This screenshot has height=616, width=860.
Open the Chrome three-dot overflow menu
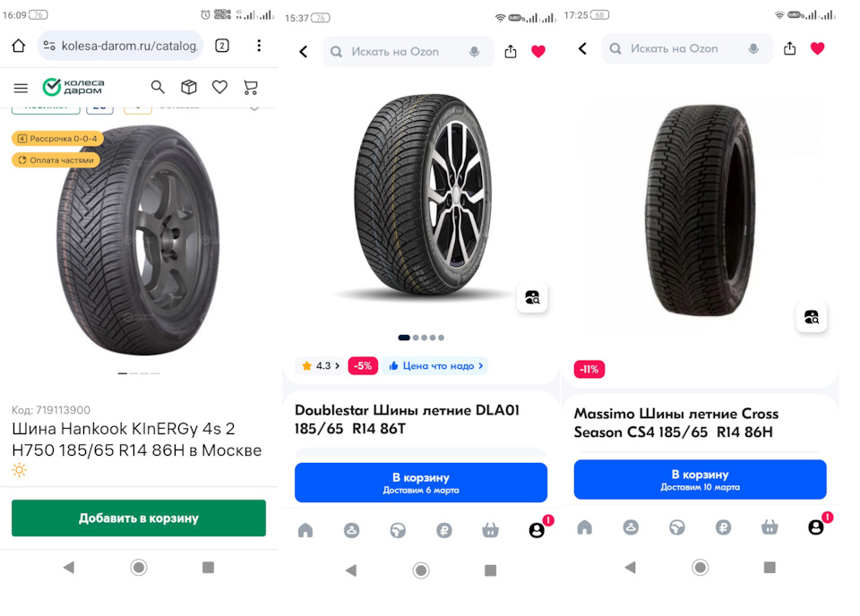tap(259, 46)
